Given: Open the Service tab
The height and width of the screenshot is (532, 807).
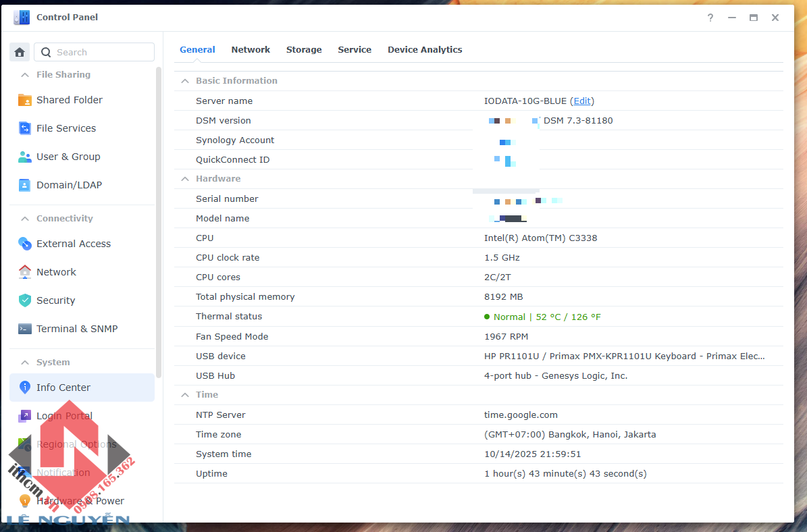Looking at the screenshot, I should point(355,49).
